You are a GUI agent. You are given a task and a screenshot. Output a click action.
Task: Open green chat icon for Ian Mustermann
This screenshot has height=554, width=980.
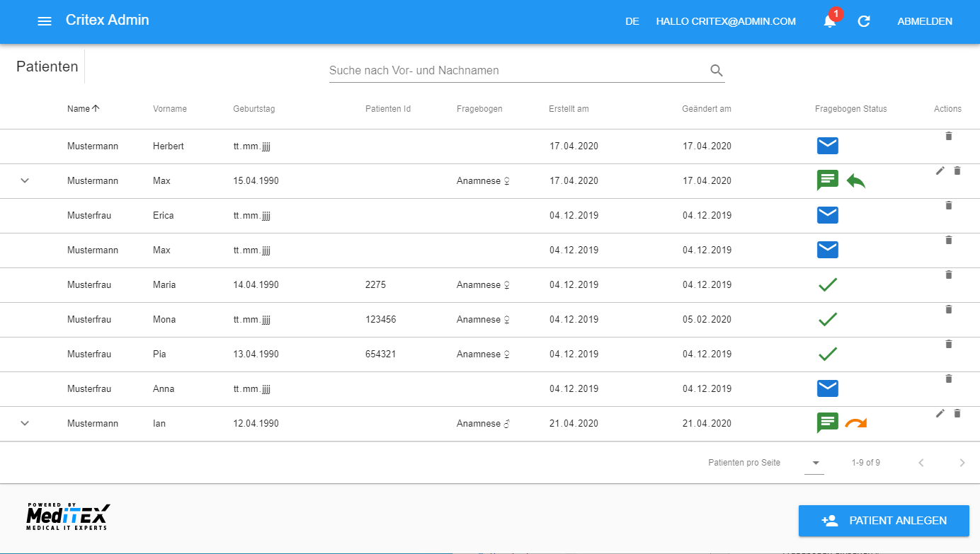pyautogui.click(x=828, y=423)
